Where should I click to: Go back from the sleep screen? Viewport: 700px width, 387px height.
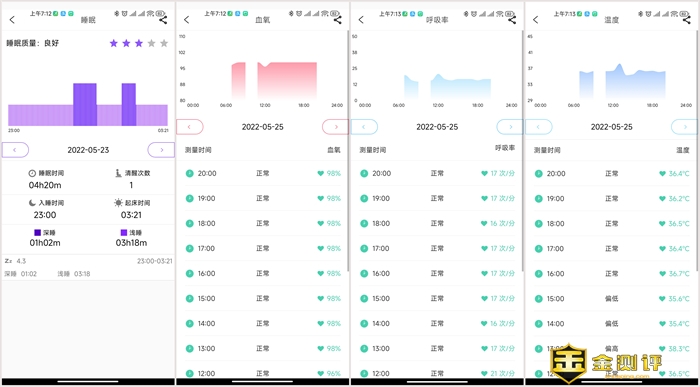[12, 20]
